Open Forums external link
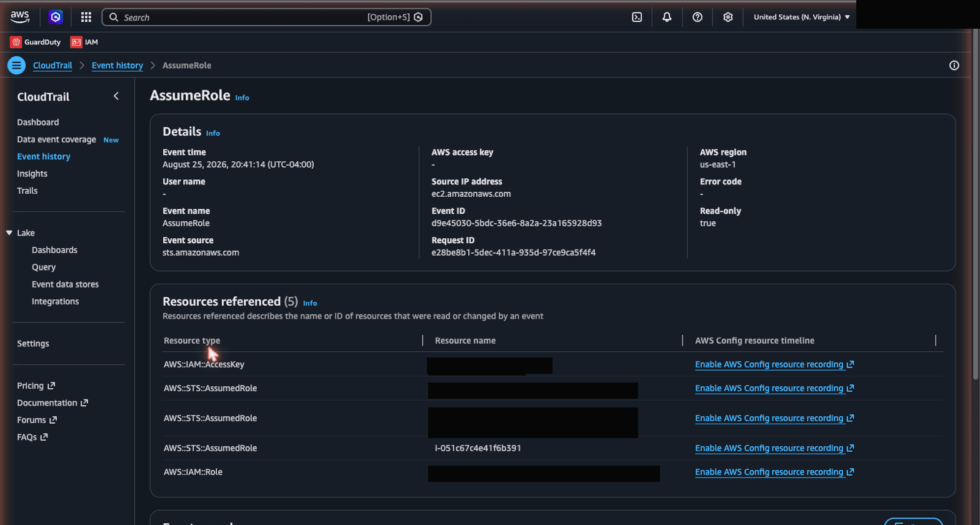The height and width of the screenshot is (525, 980). pyautogui.click(x=37, y=420)
